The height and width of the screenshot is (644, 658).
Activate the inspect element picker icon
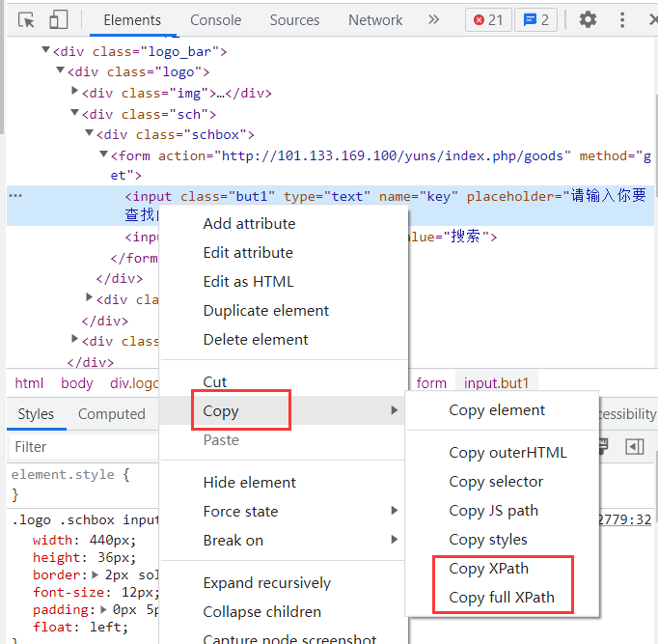[26, 19]
